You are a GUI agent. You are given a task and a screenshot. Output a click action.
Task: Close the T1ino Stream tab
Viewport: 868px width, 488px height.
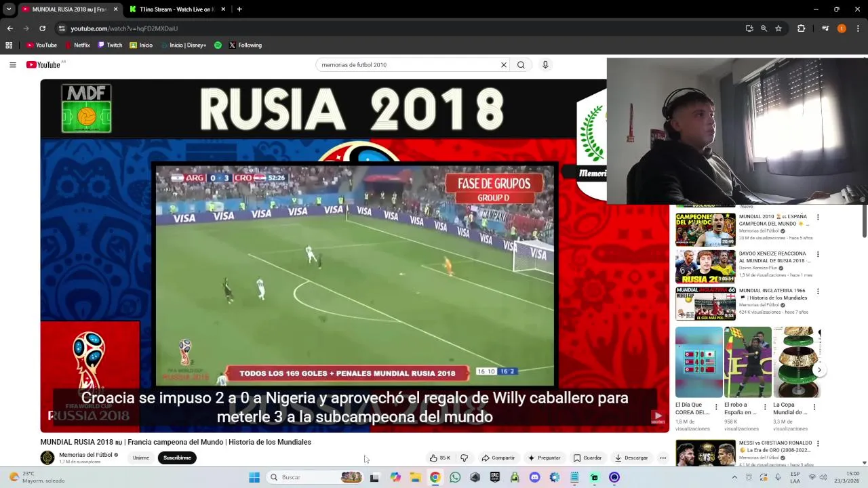coord(223,9)
